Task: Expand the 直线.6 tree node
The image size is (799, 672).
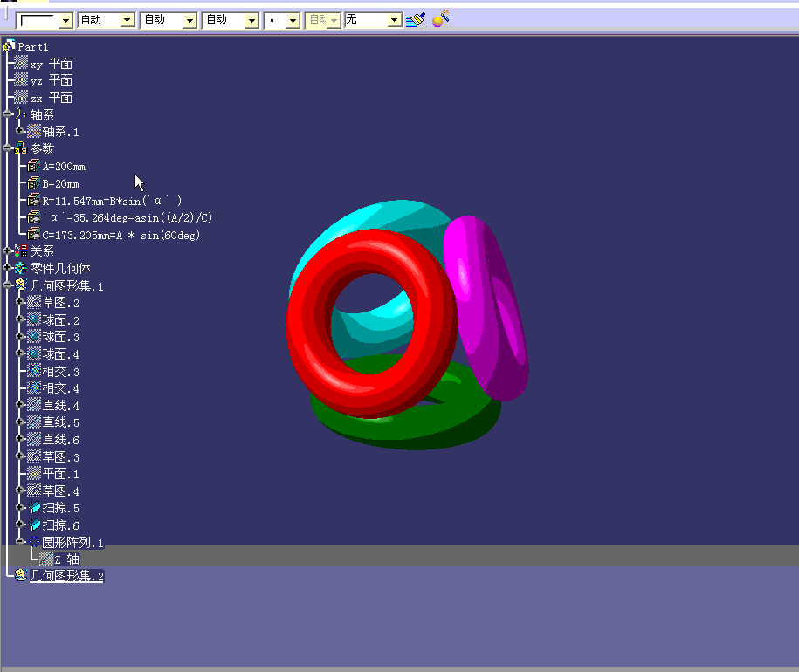Action: click(x=20, y=438)
